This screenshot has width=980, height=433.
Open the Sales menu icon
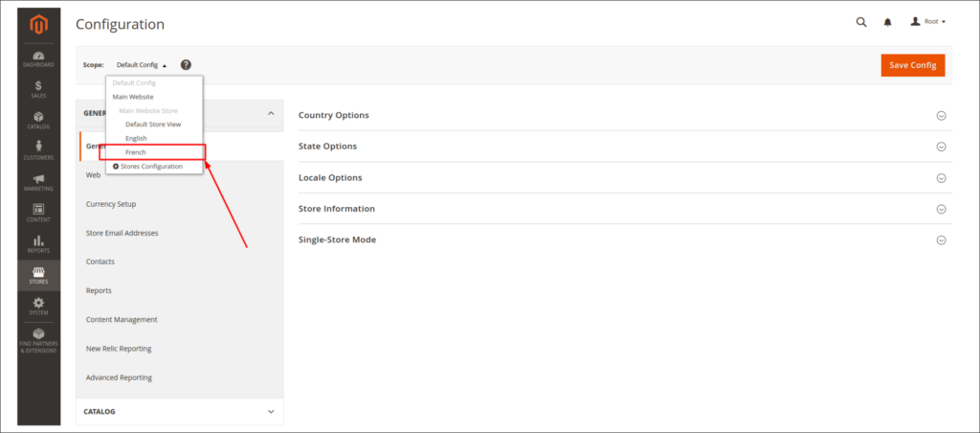38,89
